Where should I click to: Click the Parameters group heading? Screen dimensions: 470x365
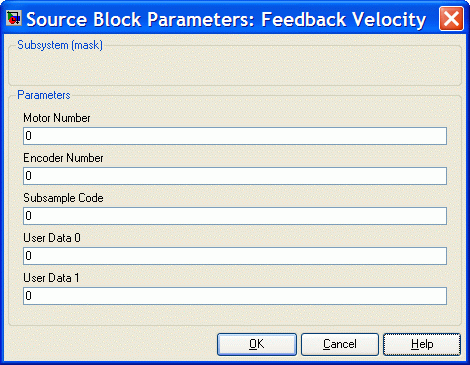coord(44,95)
